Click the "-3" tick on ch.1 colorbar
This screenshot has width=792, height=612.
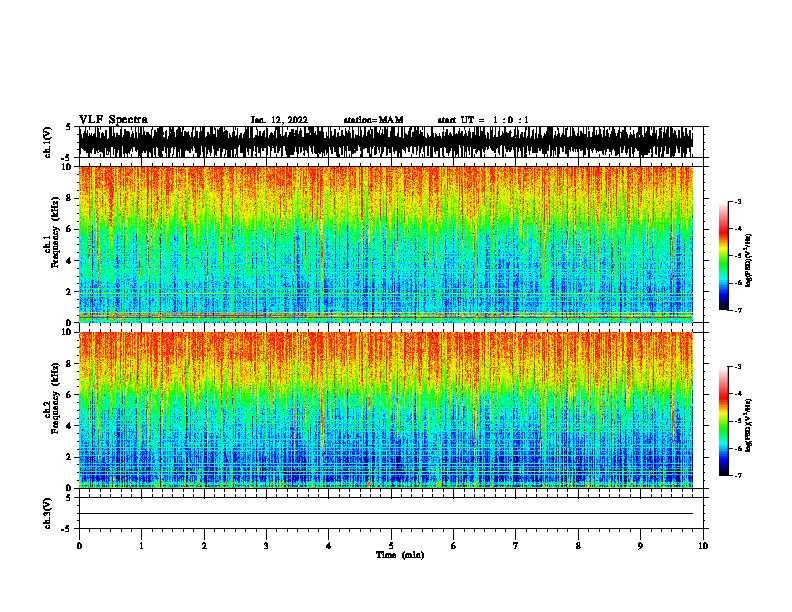(x=738, y=201)
